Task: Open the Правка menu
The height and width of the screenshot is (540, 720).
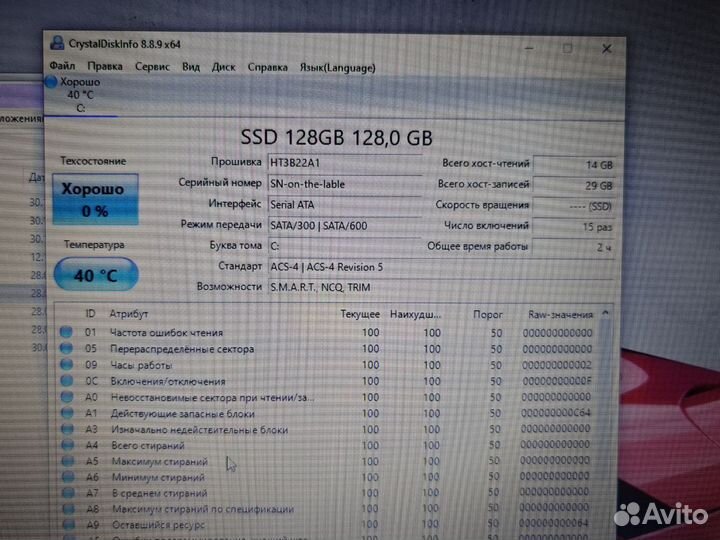Action: tap(105, 67)
